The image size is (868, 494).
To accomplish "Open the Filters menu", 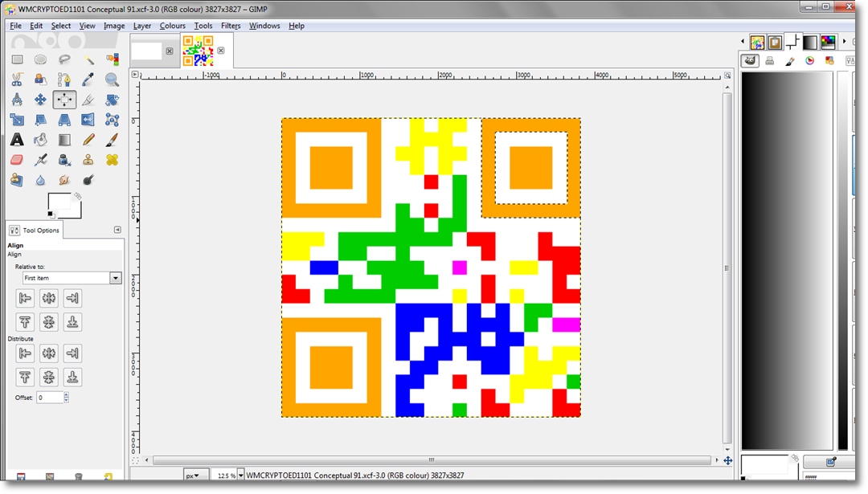I will point(231,26).
